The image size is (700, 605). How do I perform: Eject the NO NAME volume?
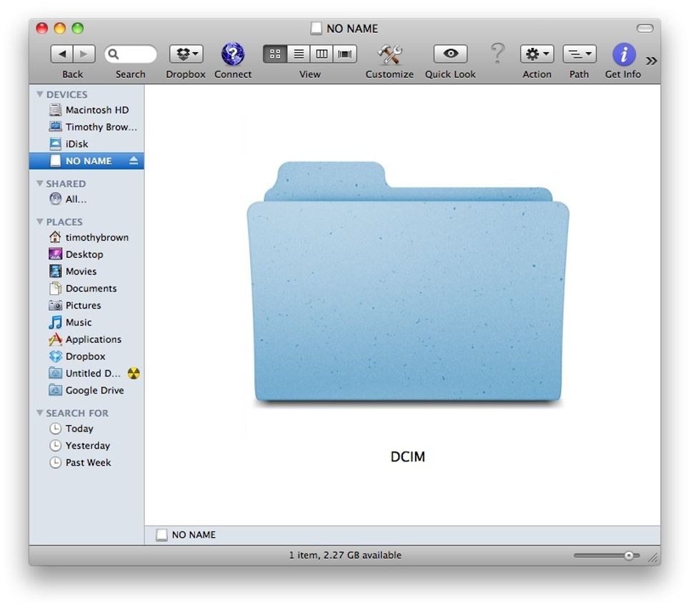point(134,161)
